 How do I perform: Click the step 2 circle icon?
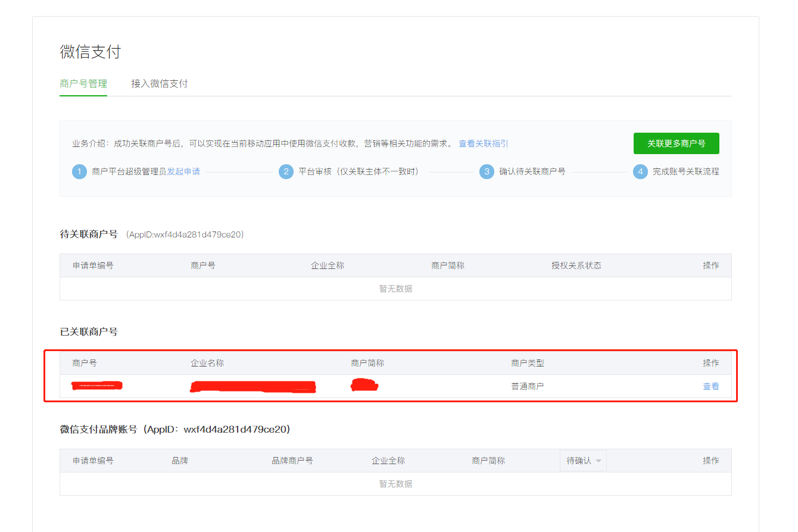(x=286, y=172)
